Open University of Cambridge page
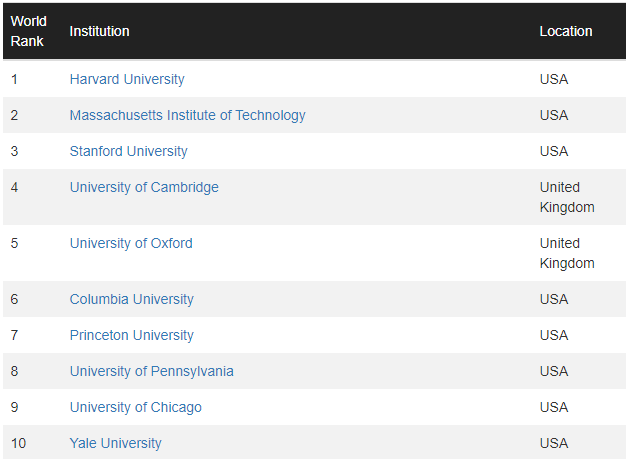 click(x=144, y=187)
